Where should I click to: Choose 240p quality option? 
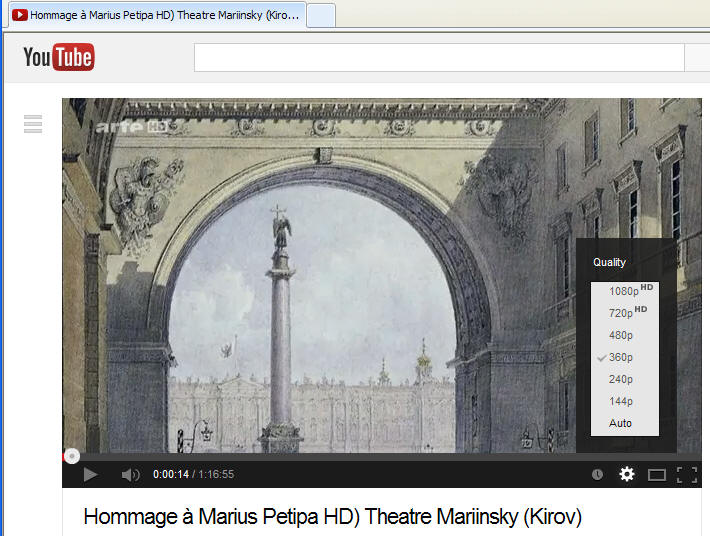pyautogui.click(x=621, y=379)
